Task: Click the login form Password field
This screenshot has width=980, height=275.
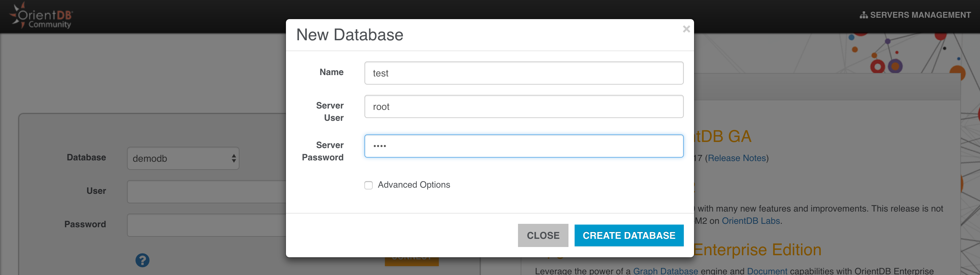Action: tap(206, 225)
